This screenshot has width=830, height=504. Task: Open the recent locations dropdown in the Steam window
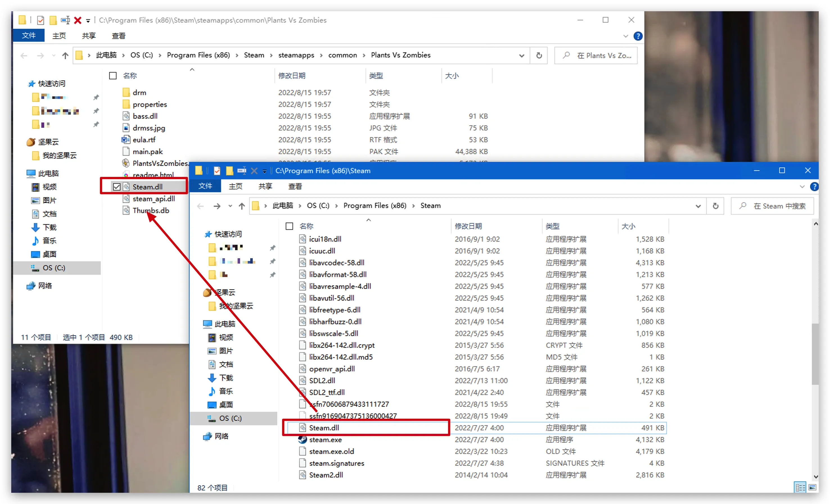(x=230, y=206)
